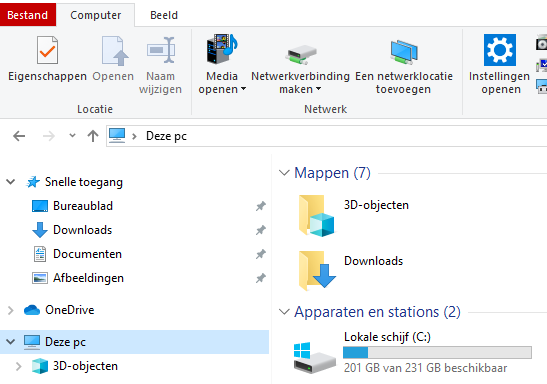The height and width of the screenshot is (384, 547).
Task: Open 3D-objecten folder in Mappen
Action: [x=316, y=215]
